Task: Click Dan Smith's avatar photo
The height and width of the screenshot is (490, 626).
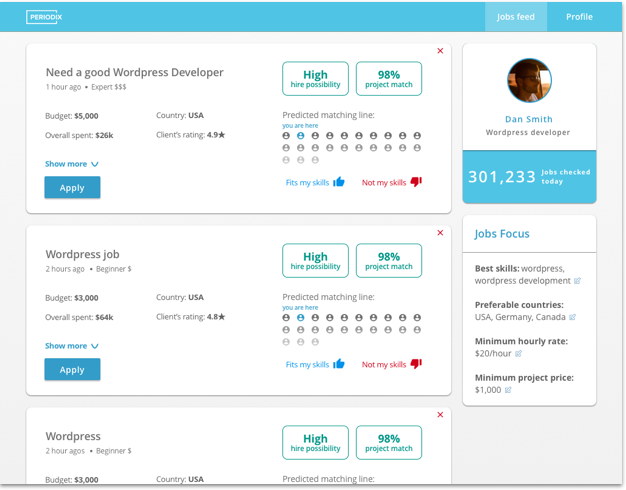Action: 529,80
